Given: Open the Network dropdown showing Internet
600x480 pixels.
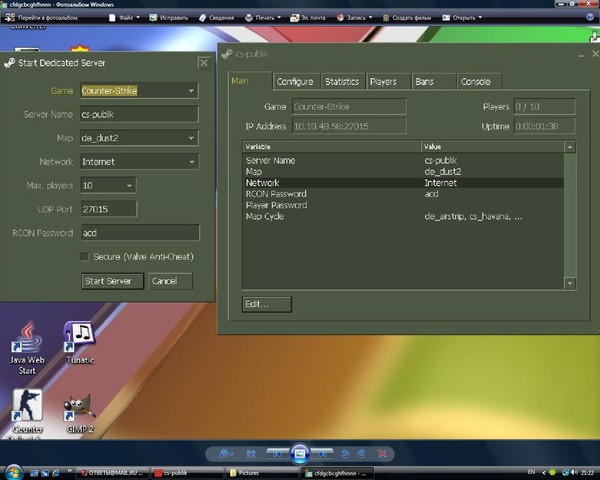Looking at the screenshot, I should coord(139,162).
